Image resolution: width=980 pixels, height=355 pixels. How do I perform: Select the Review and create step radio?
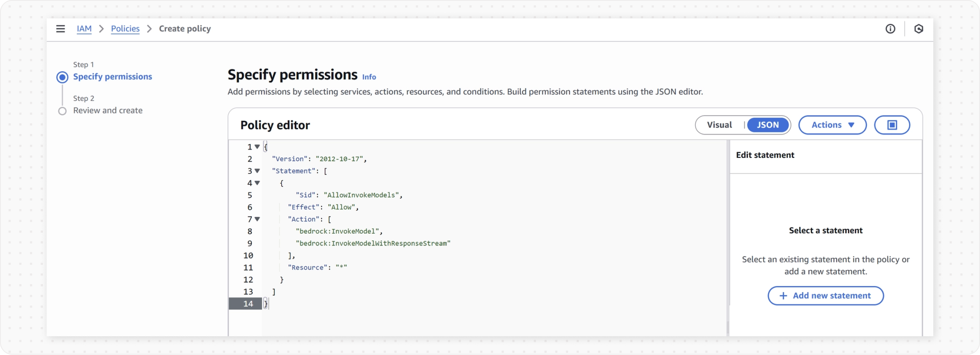pos(62,111)
